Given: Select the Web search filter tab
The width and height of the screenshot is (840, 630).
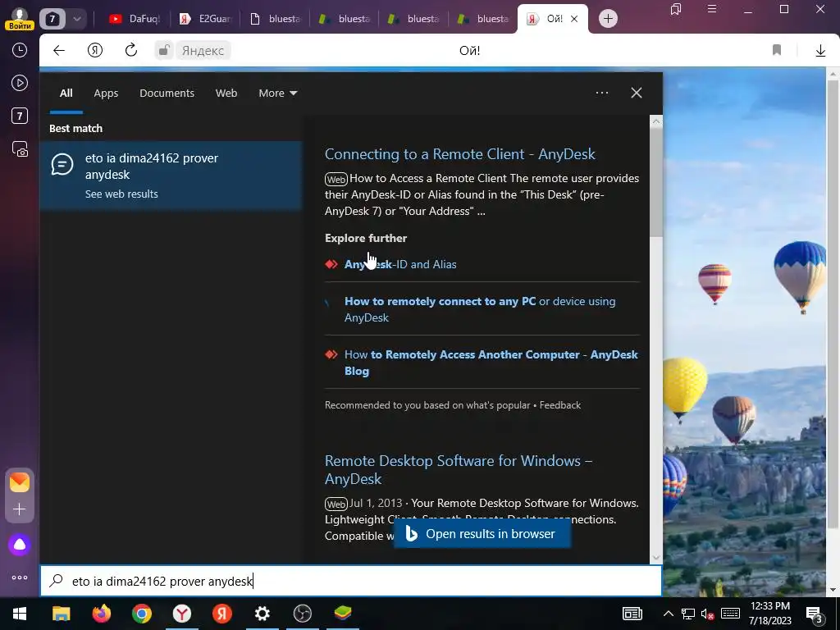Looking at the screenshot, I should click(x=226, y=94).
